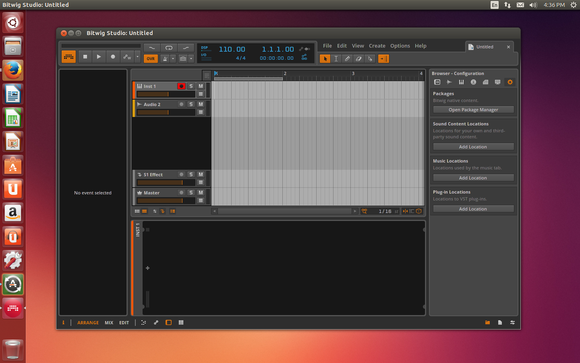Click the play position display 1.1.1.00

tap(278, 49)
